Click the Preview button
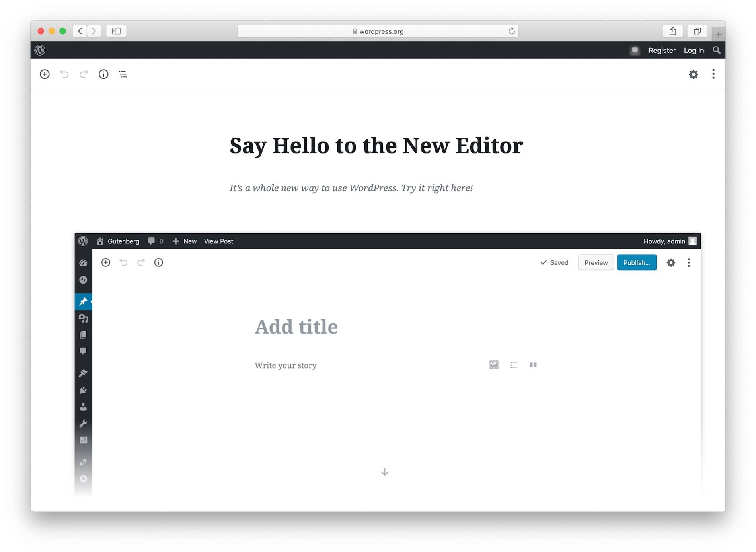Screen dimensions: 756x552 click(x=596, y=262)
